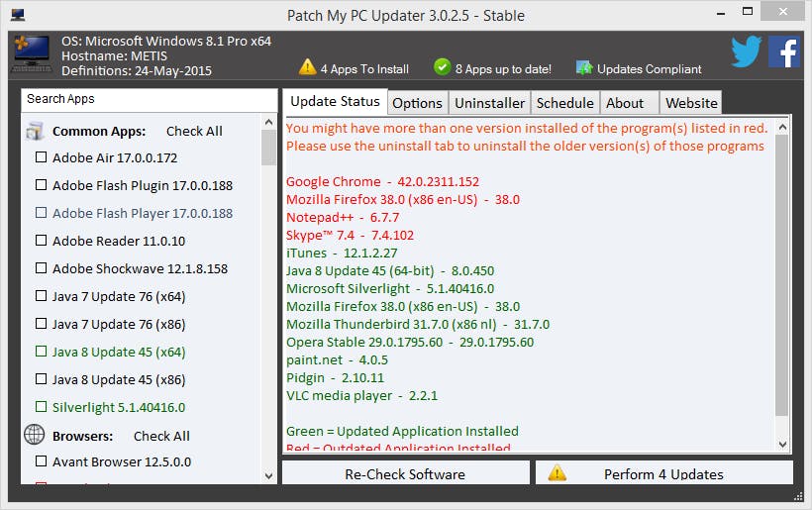The width and height of the screenshot is (812, 510).
Task: Click the Microsoft Silverlight status line
Action: 390,289
